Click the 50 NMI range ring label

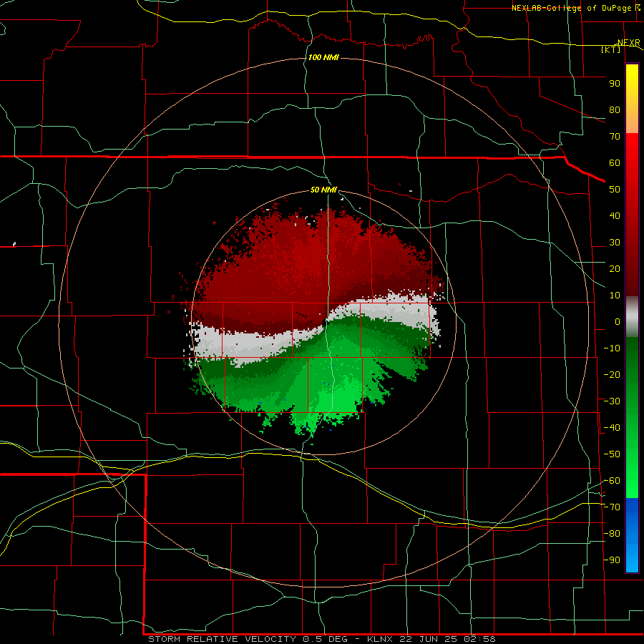click(323, 190)
